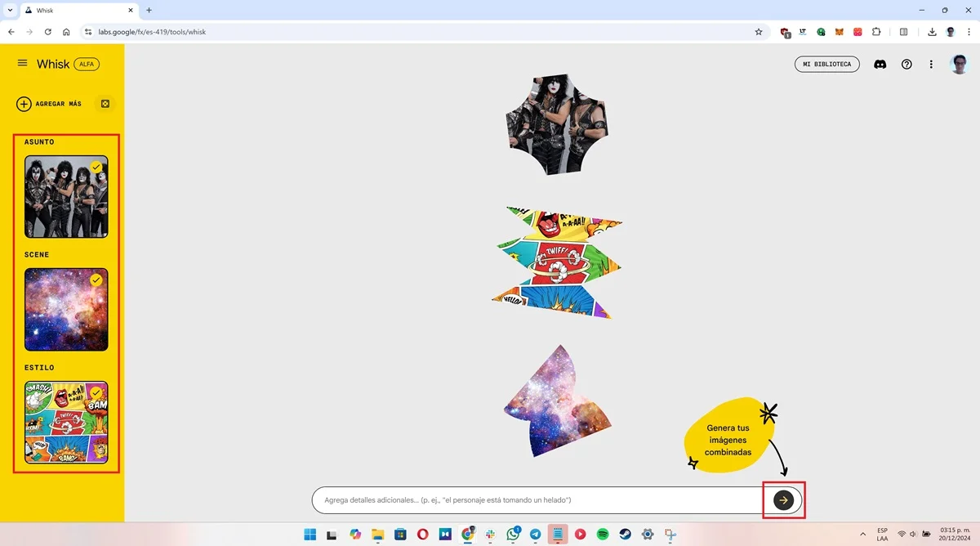Click the profile avatar picture
The height and width of the screenshot is (546, 980).
pyautogui.click(x=959, y=64)
